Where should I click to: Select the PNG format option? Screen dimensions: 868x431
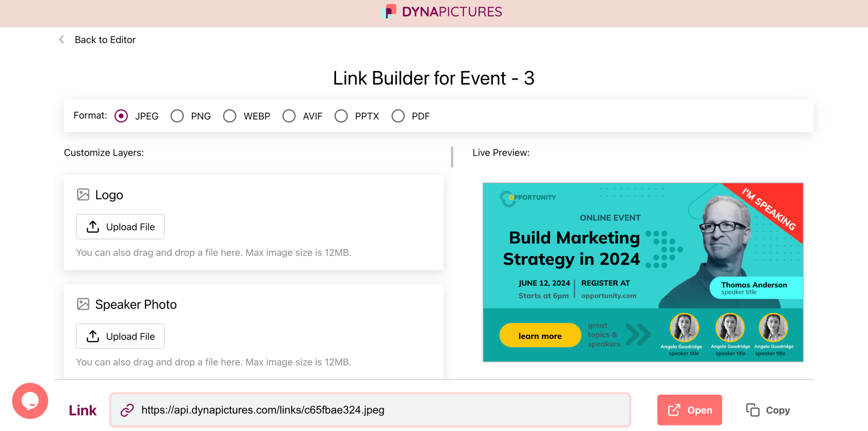177,116
